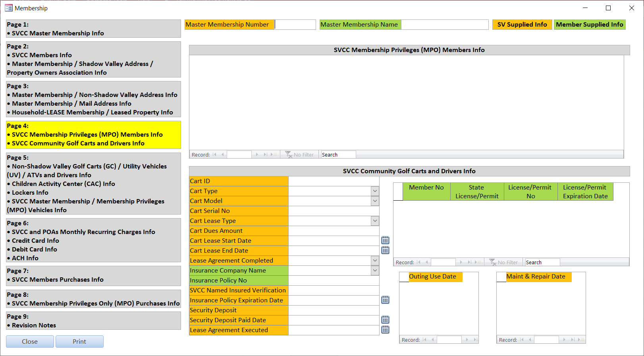Image resolution: width=644 pixels, height=356 pixels.
Task: Click Member No column header
Action: [x=426, y=192]
